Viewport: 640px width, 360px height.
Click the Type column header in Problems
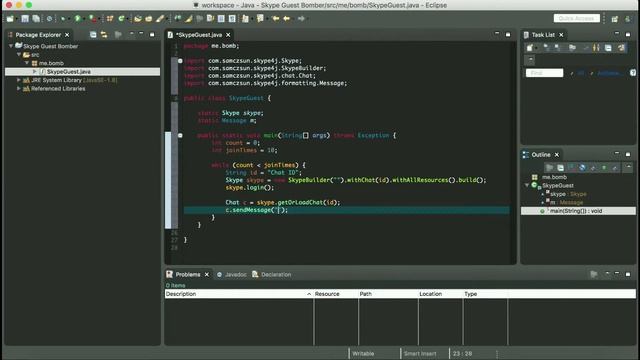(x=485, y=294)
